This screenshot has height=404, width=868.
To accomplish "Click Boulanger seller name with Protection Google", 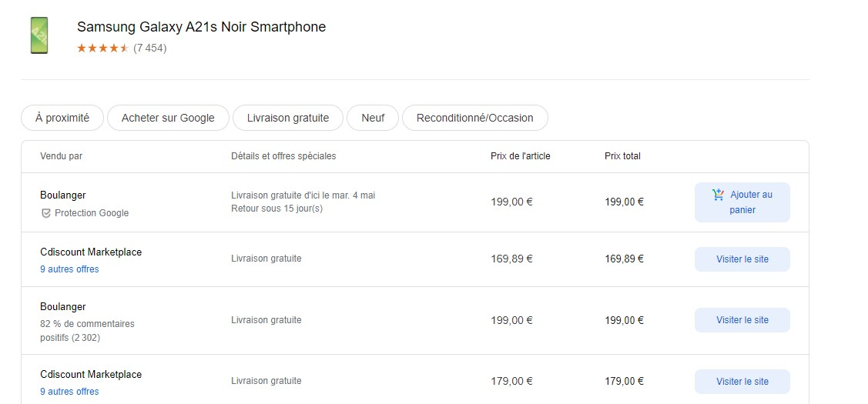I will pyautogui.click(x=62, y=195).
